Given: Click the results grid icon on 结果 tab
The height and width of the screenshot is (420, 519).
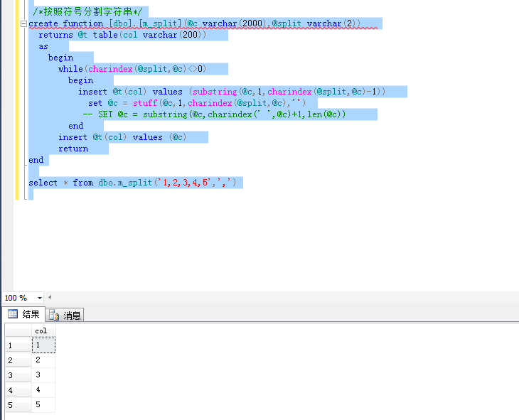Looking at the screenshot, I should 13,314.
